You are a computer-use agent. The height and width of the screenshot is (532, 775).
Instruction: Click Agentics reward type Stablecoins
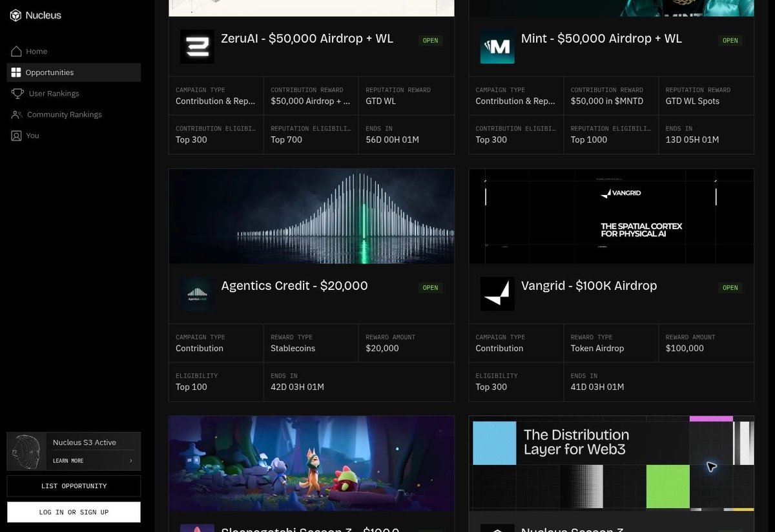coord(293,348)
